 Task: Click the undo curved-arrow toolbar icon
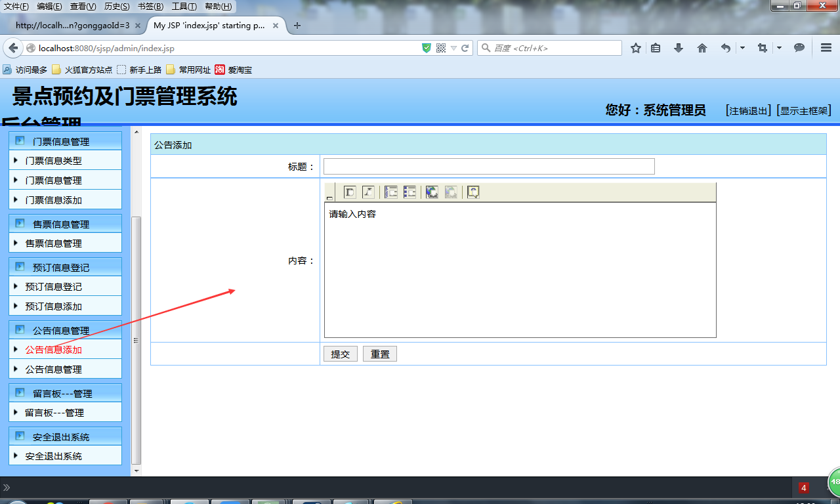pyautogui.click(x=725, y=48)
